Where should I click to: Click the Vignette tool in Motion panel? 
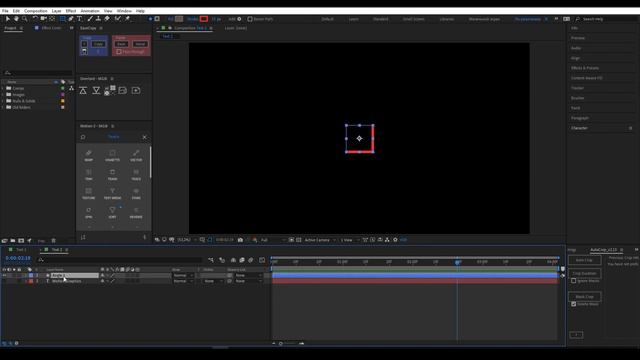[112, 156]
